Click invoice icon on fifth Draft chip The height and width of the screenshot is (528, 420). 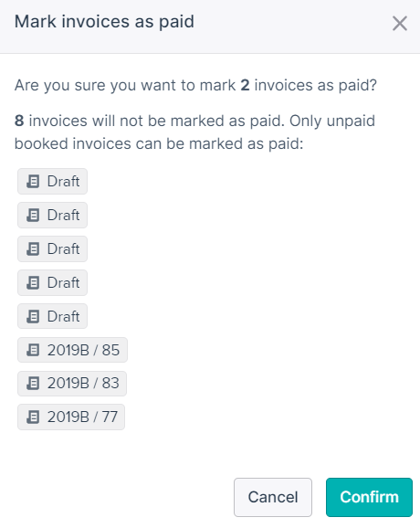tap(33, 317)
